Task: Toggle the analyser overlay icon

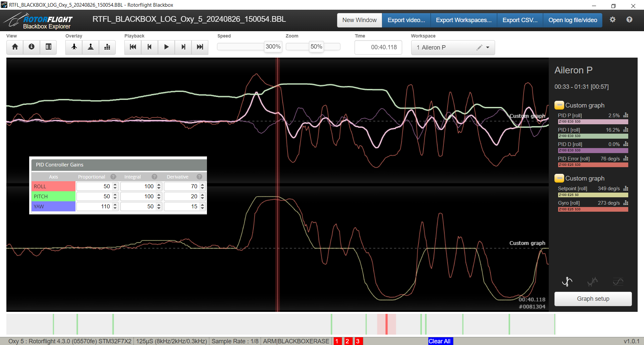Action: tap(107, 47)
